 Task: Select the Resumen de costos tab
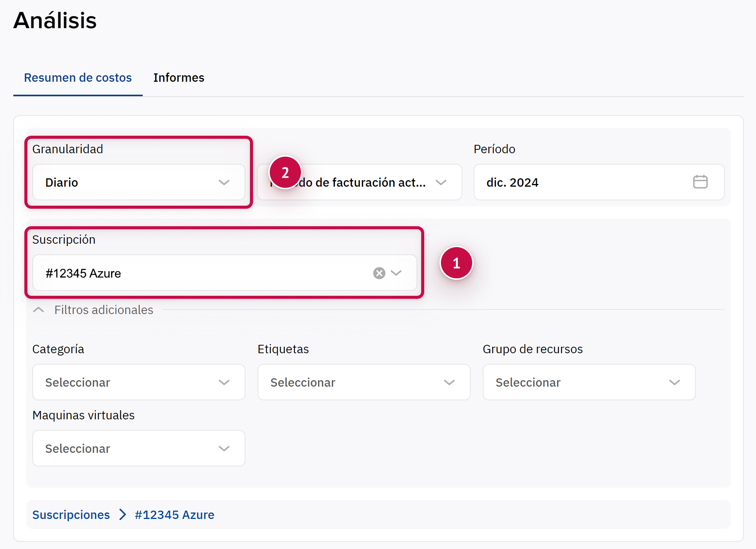[x=78, y=78]
